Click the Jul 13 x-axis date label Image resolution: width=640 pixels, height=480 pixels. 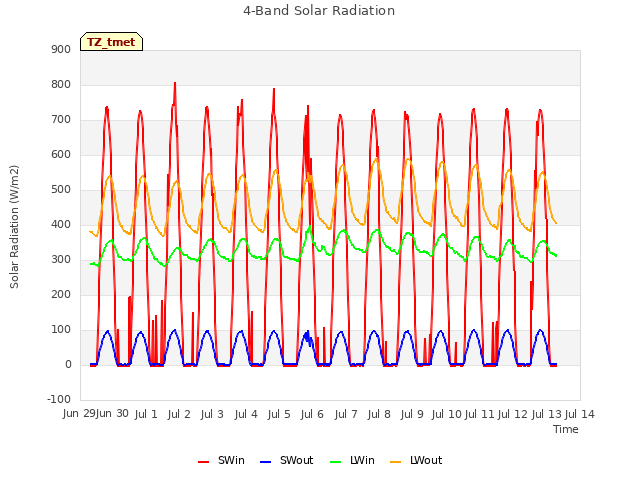coord(547,414)
